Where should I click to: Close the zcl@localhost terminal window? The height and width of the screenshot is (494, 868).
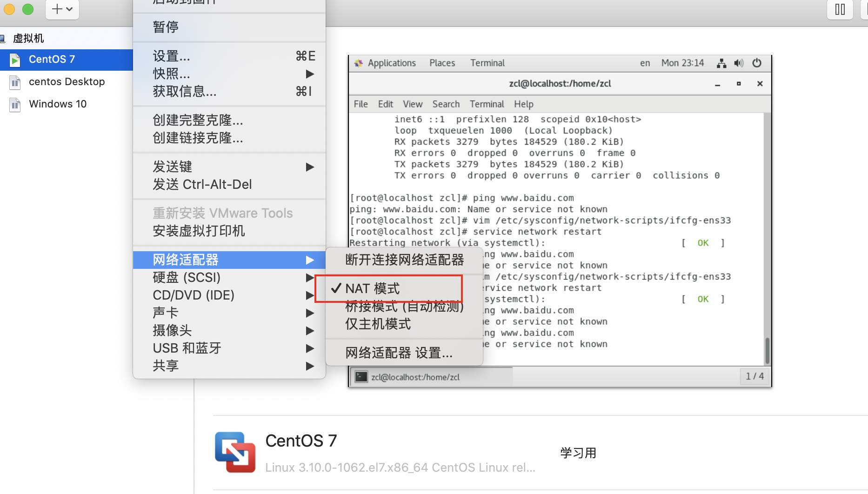tap(760, 84)
